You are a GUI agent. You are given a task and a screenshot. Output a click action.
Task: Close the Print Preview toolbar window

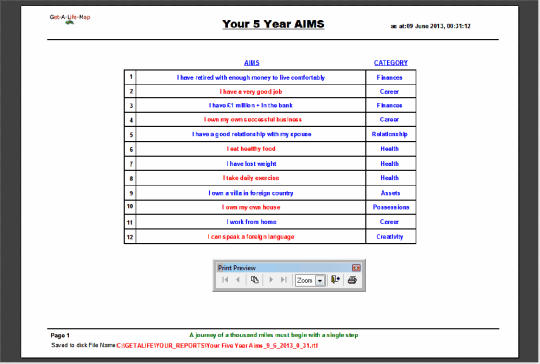pos(356,268)
